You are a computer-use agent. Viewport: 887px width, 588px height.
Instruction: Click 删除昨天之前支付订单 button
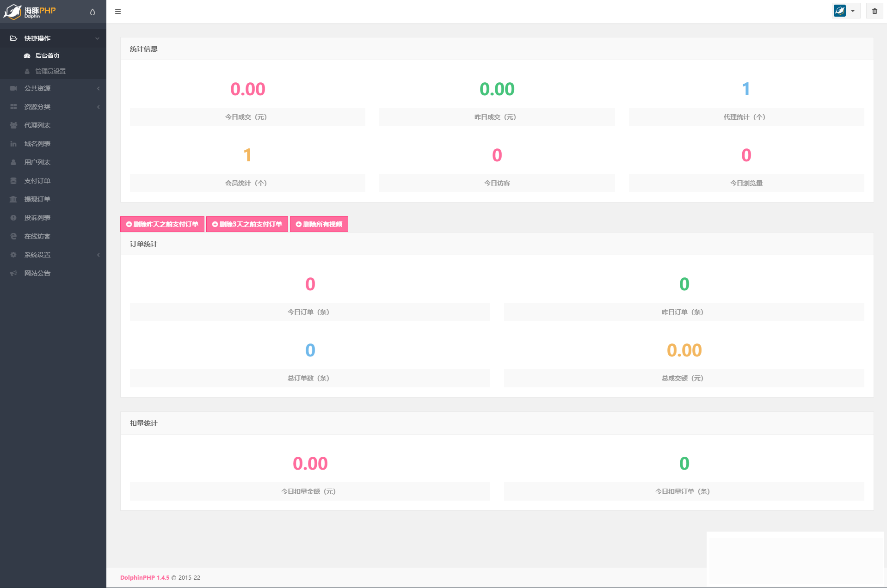tap(162, 224)
